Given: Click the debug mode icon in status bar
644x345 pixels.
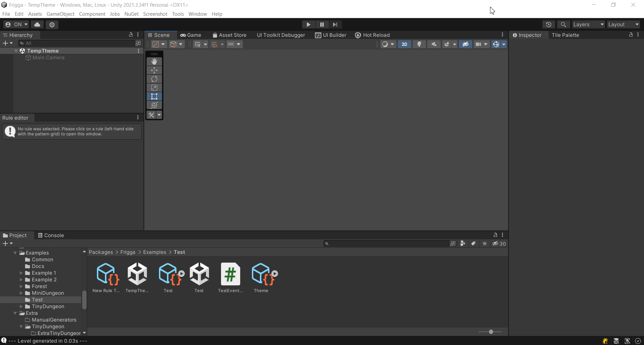Looking at the screenshot, I should click(605, 341).
